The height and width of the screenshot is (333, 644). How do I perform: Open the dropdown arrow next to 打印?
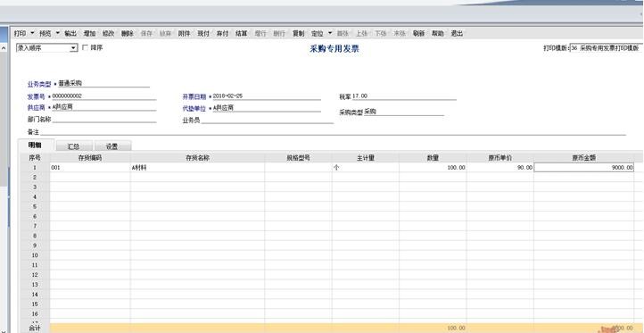(32, 33)
